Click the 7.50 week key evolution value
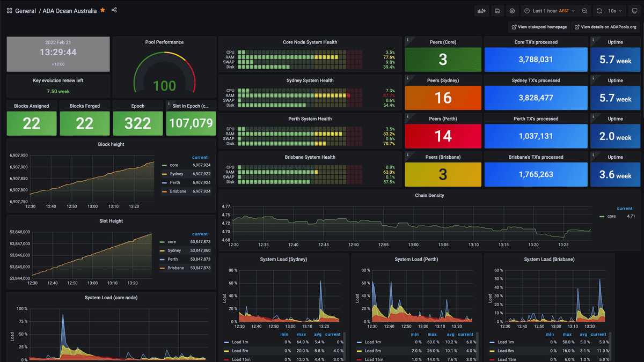 (x=58, y=92)
